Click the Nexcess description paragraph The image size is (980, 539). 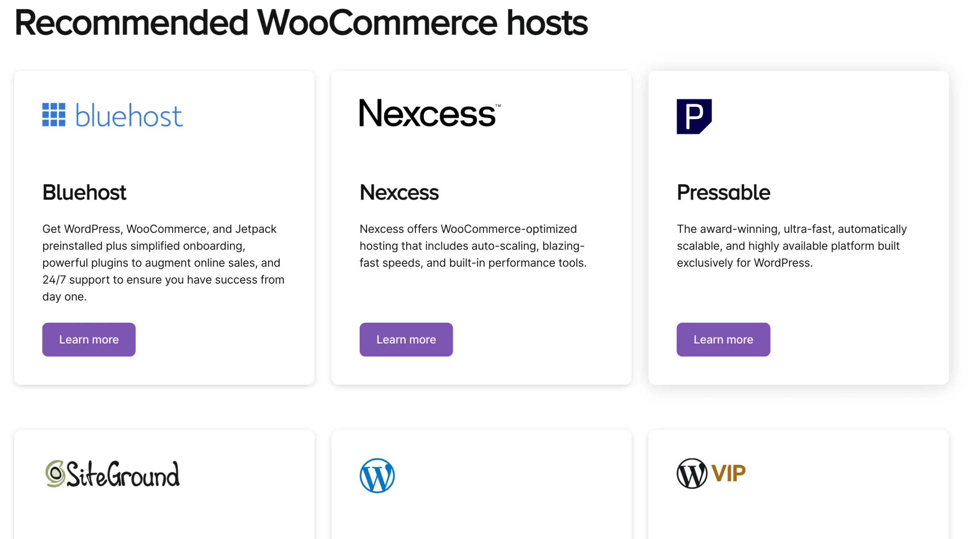coord(473,246)
